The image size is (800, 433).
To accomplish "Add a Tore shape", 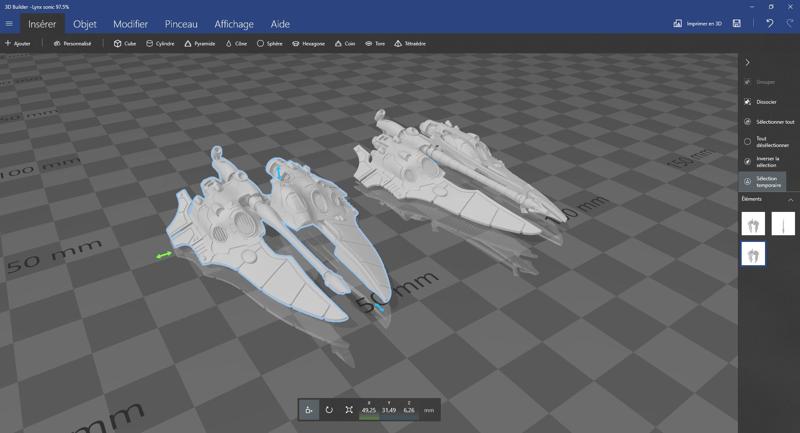I will pos(376,44).
